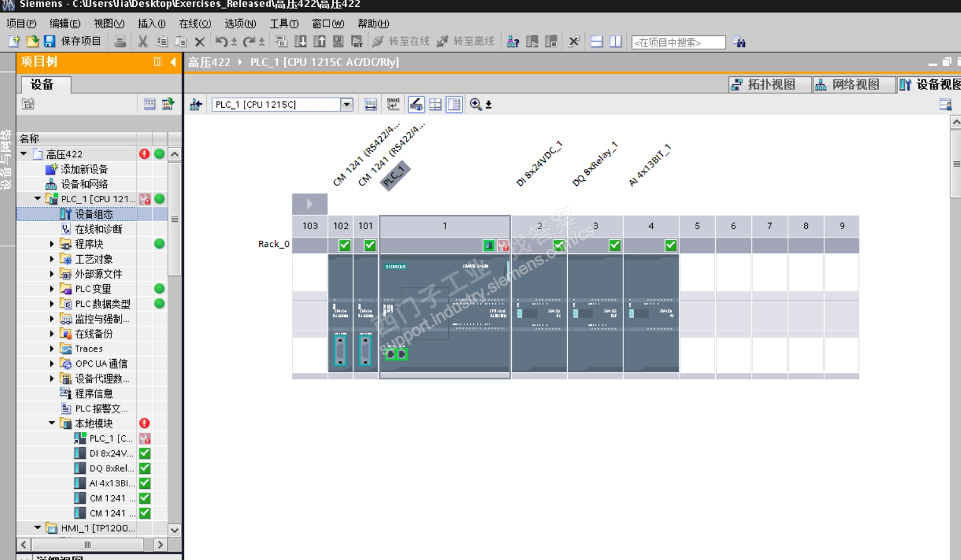Download to device icon

click(x=301, y=42)
